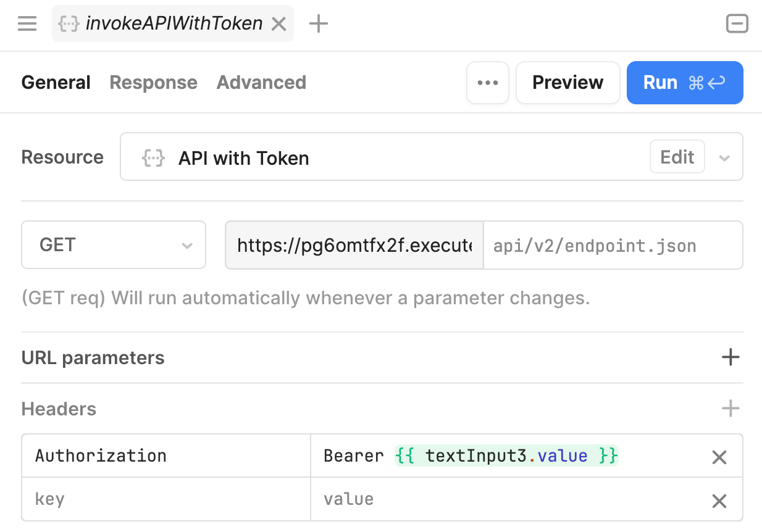Open the hamburger menu icon
Image resolution: width=762 pixels, height=532 pixels.
pos(27,24)
